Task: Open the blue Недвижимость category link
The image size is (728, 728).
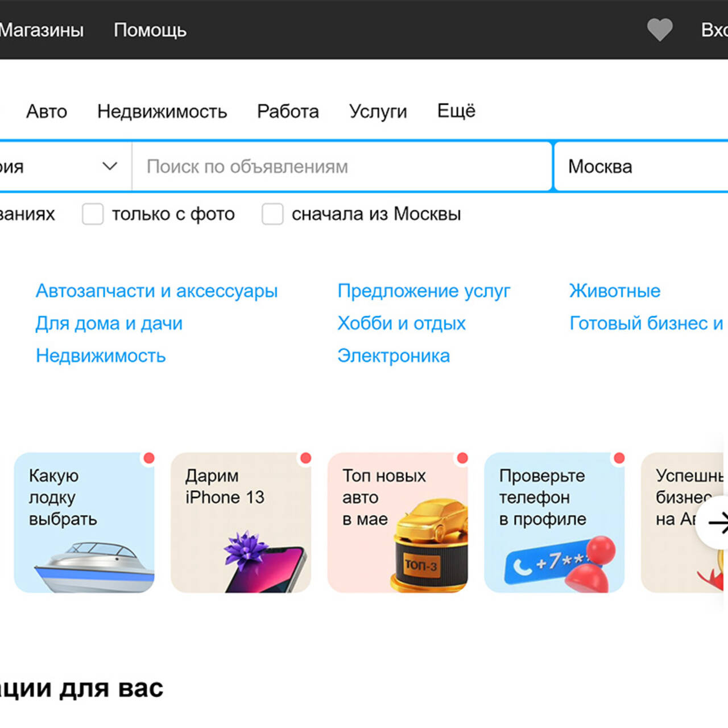Action: [x=101, y=355]
